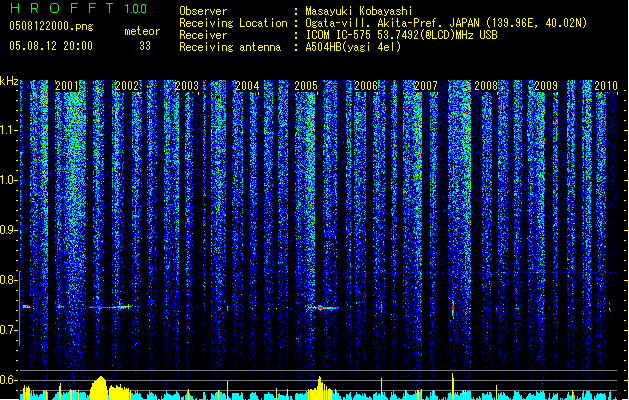Click the 1.0 kHz axis label
629x400 pixels.
click(8, 180)
